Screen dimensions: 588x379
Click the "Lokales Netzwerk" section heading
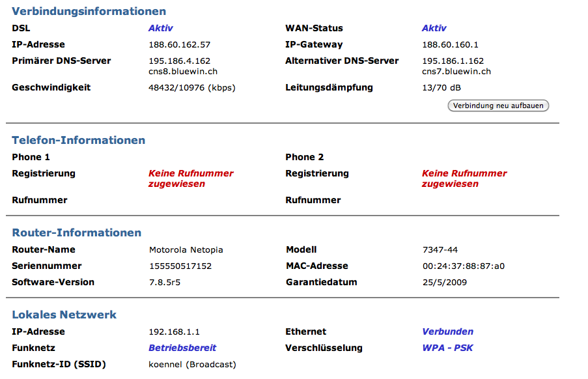tap(64, 315)
